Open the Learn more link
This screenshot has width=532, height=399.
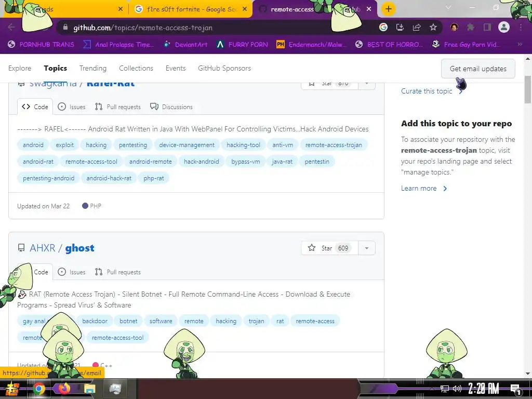[424, 188]
